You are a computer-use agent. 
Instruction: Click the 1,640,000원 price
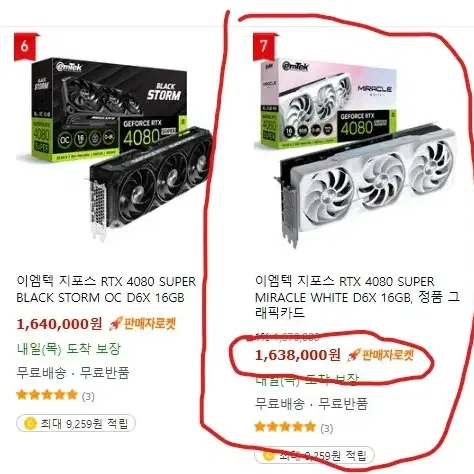tap(59, 324)
